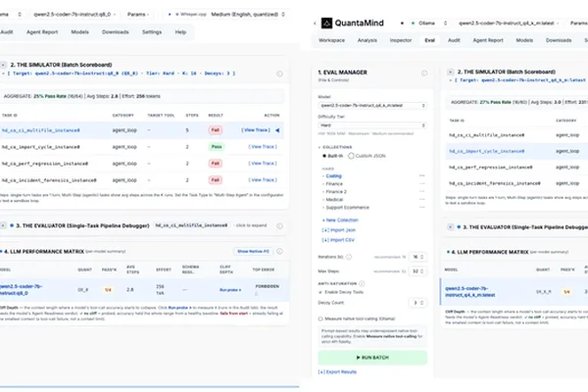Open Downloads tab in QuantaMind window

559,40
